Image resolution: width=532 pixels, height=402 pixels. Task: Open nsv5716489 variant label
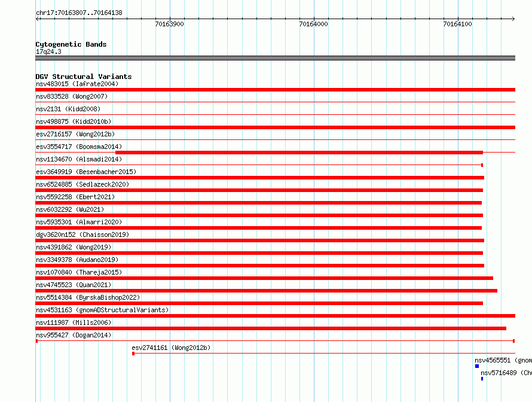click(x=506, y=373)
